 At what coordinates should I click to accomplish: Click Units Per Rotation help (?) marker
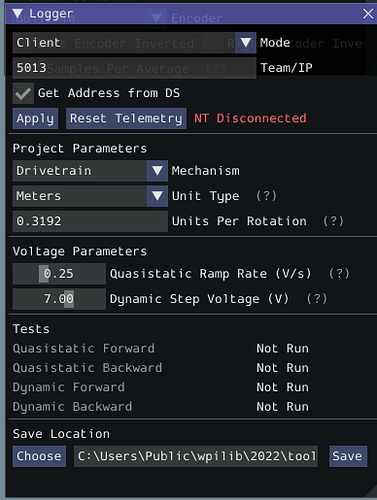pyautogui.click(x=333, y=221)
